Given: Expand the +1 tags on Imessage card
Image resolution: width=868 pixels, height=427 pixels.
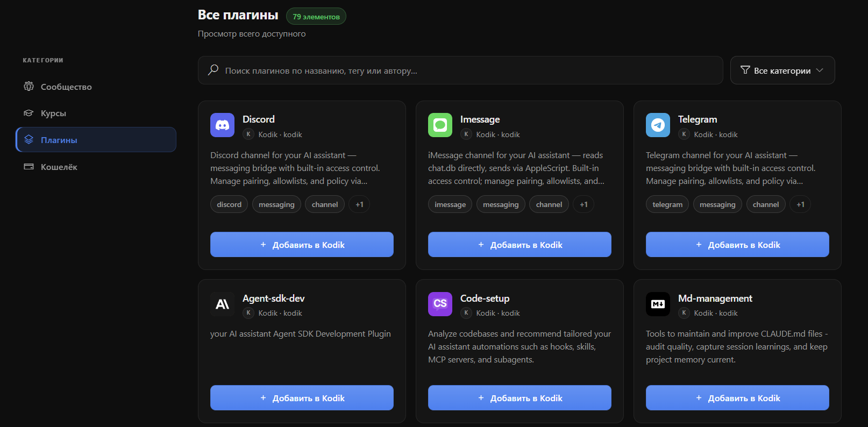Looking at the screenshot, I should coord(584,204).
